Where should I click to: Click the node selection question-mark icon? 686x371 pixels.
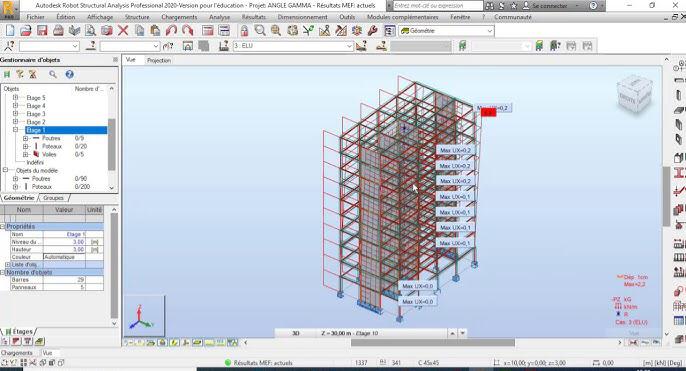coord(9,46)
